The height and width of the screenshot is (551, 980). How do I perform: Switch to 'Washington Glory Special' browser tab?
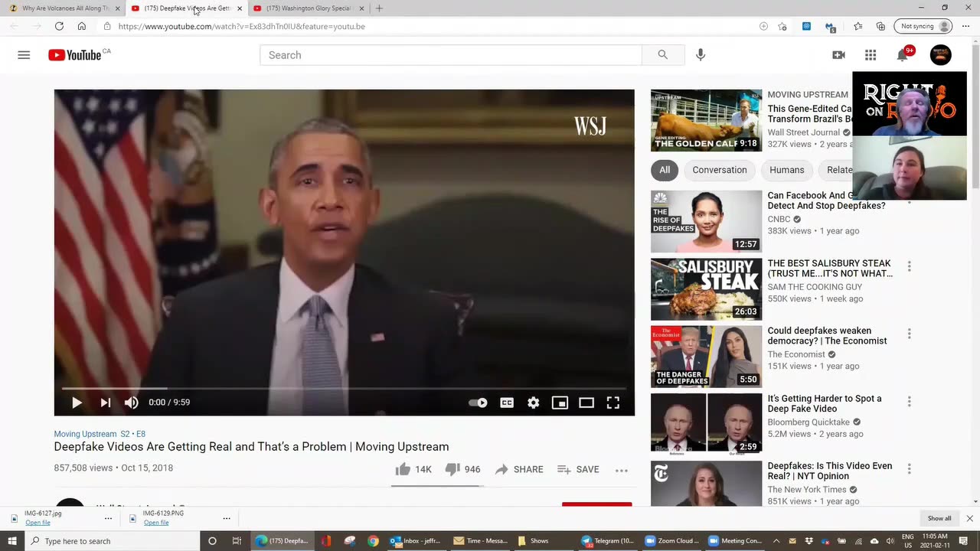pos(309,8)
